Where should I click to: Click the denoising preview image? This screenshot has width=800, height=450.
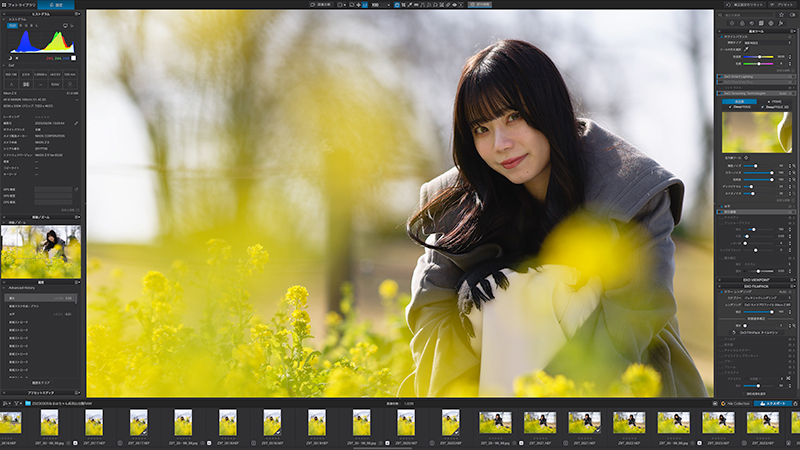[757, 132]
